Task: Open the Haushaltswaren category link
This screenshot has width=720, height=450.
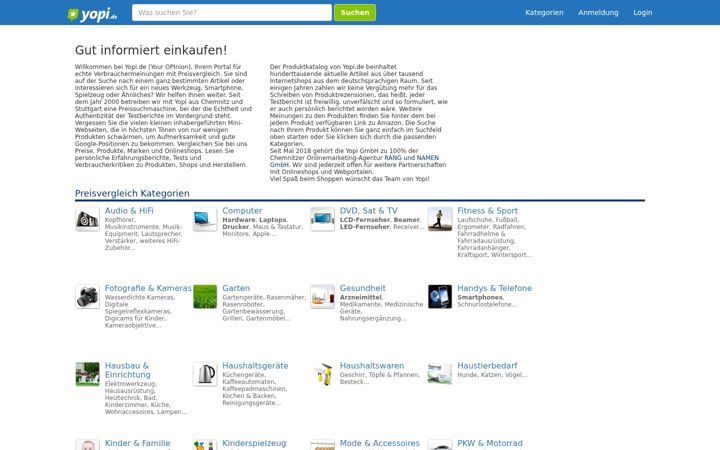Action: click(372, 366)
